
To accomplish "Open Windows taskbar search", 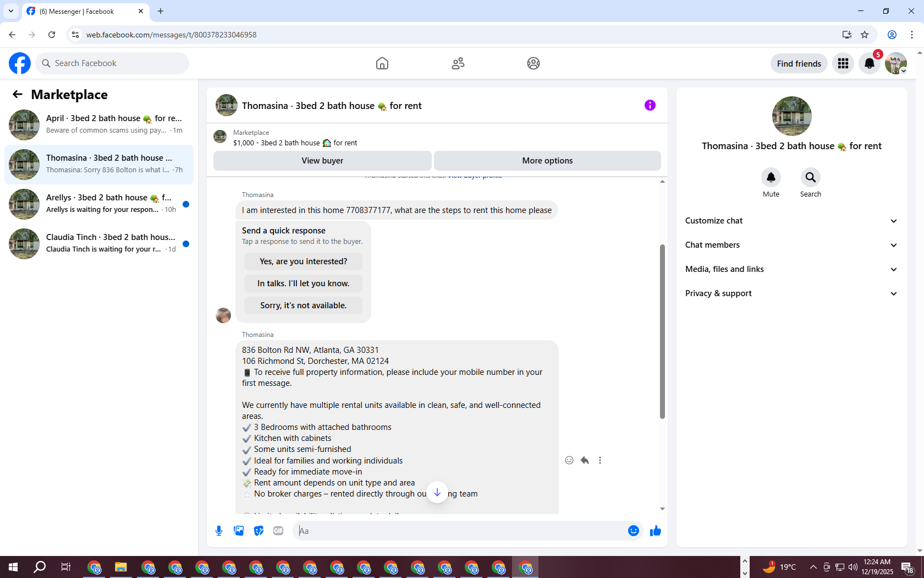I will 40,567.
